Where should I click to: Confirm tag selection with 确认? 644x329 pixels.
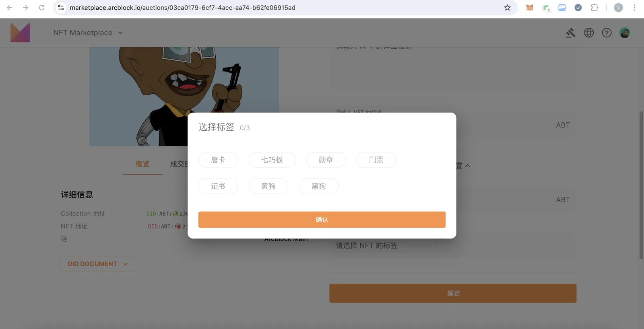click(322, 220)
